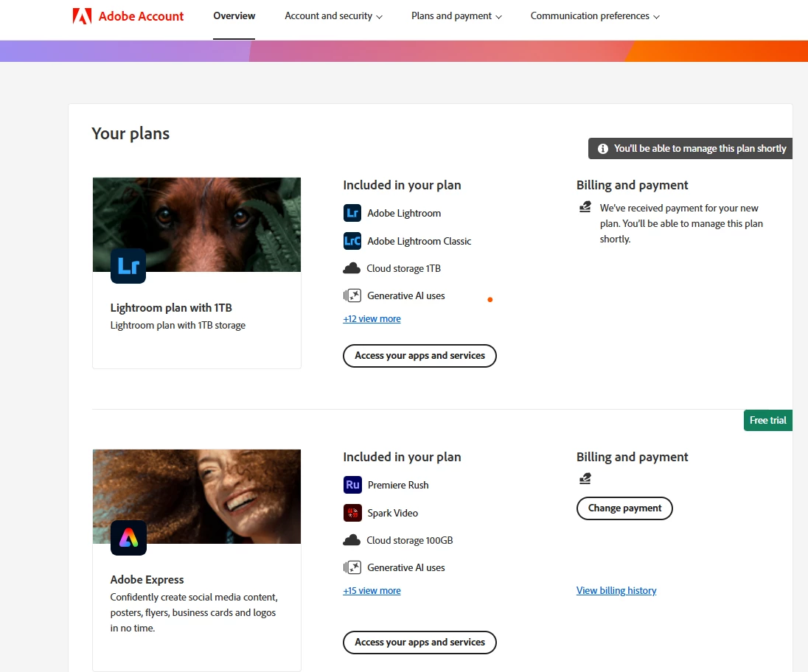Open the +12 view more link

tap(372, 319)
